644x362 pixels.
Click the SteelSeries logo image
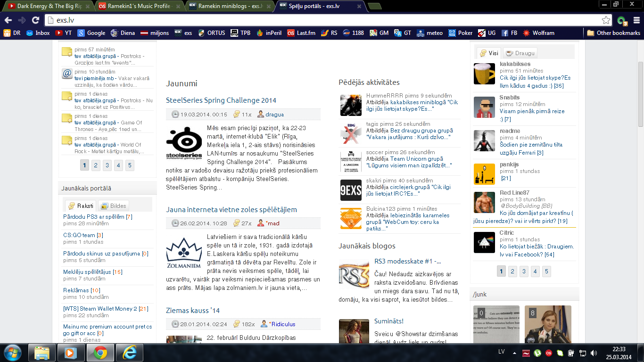pos(184,143)
